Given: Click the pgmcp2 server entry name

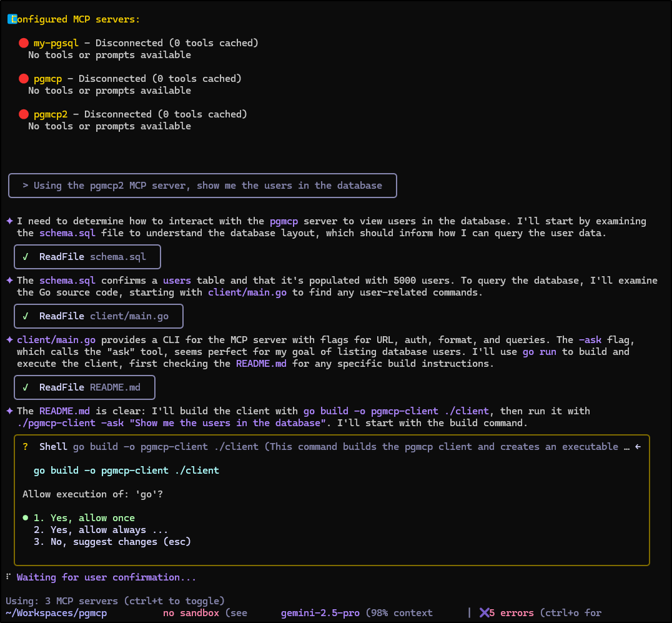Looking at the screenshot, I should click(x=51, y=114).
